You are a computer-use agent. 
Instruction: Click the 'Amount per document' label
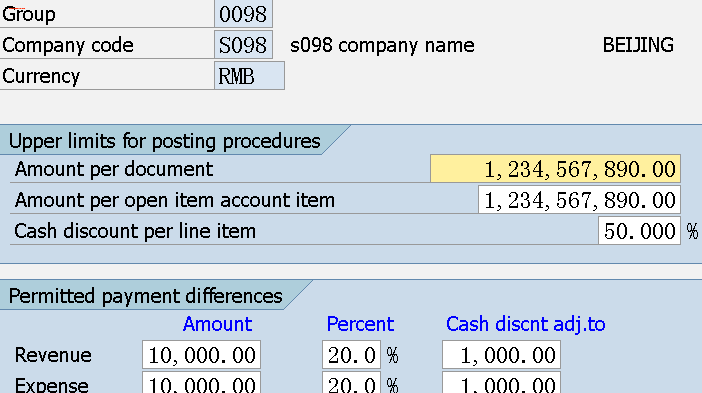click(x=114, y=169)
